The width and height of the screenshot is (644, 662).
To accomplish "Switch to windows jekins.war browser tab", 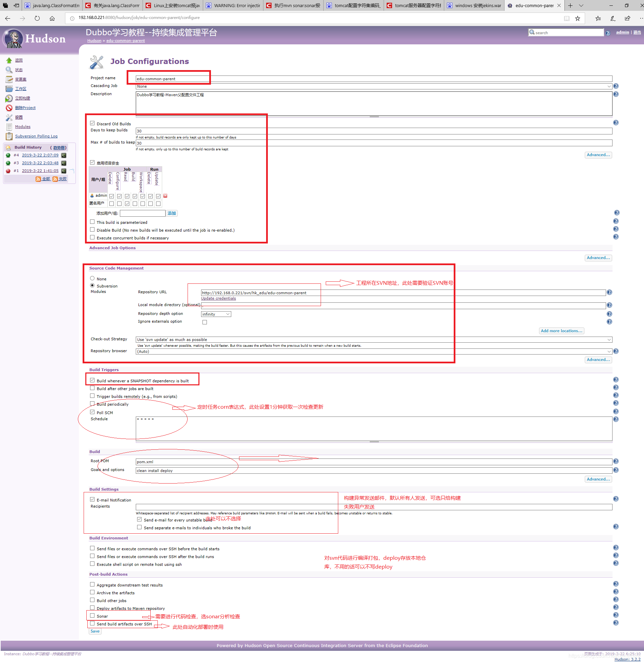I will pyautogui.click(x=474, y=5).
